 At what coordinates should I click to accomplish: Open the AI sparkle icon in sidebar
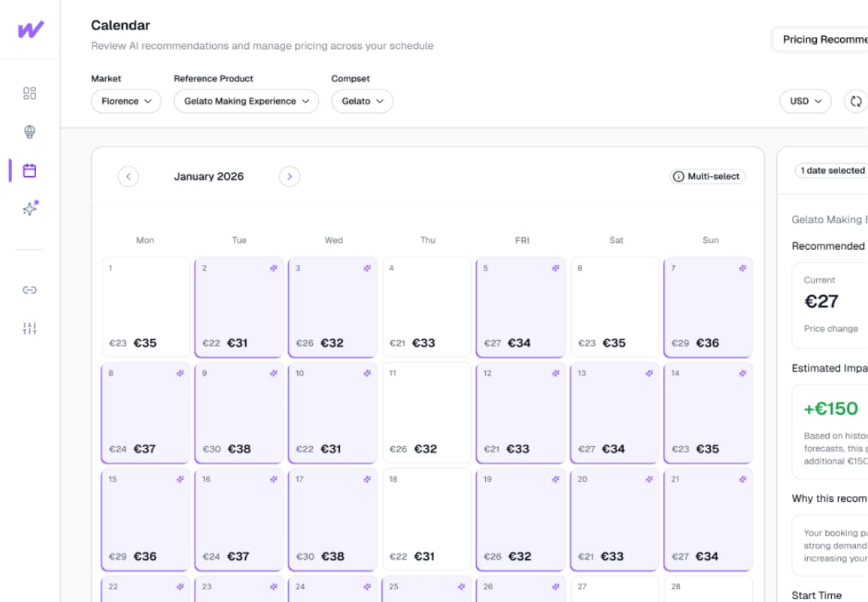[x=30, y=208]
